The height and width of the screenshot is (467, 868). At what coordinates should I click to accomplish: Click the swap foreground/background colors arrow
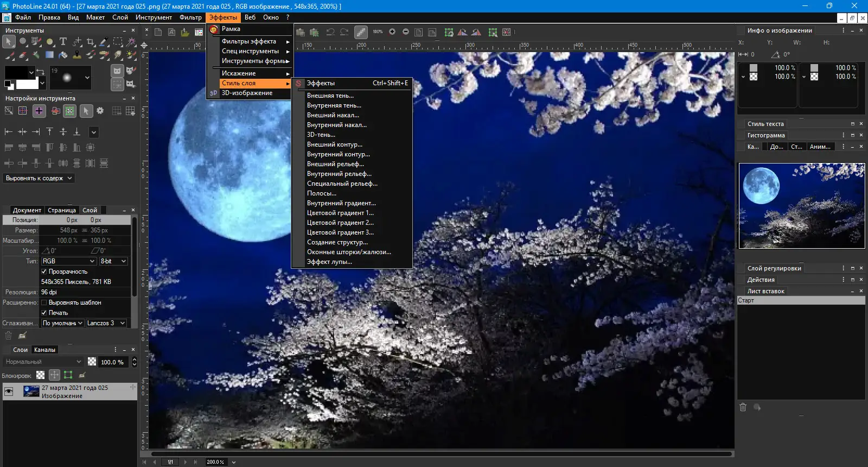click(x=41, y=72)
